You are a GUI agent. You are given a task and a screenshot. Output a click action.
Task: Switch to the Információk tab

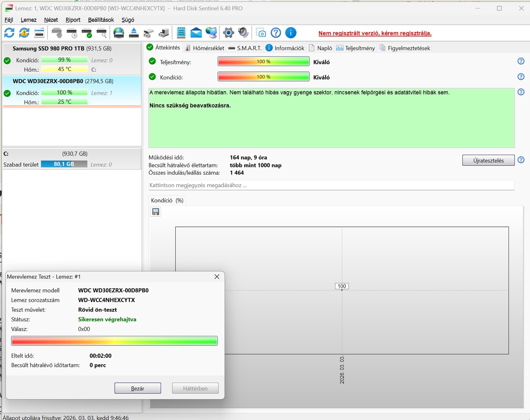coord(285,48)
